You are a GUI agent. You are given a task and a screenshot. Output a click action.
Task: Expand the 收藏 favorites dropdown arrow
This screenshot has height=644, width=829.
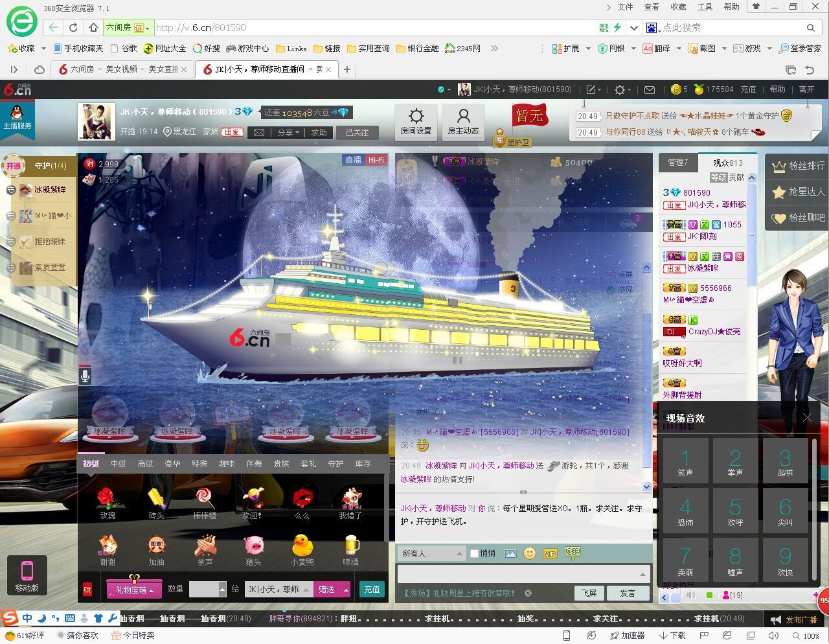(43, 49)
